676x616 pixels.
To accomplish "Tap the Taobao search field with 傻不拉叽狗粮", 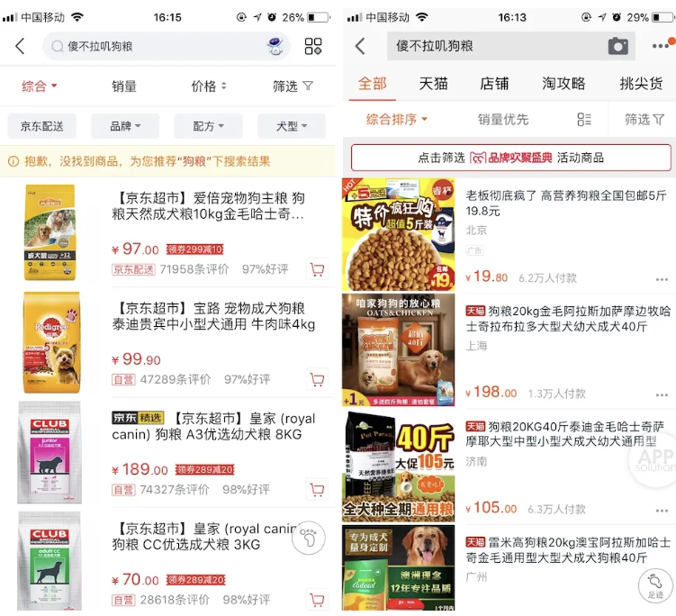I will click(x=511, y=46).
